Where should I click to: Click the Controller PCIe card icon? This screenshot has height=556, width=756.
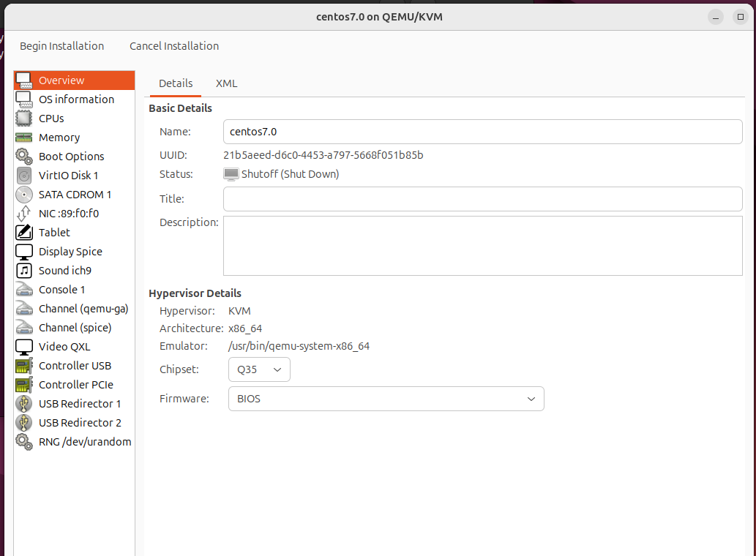(23, 385)
